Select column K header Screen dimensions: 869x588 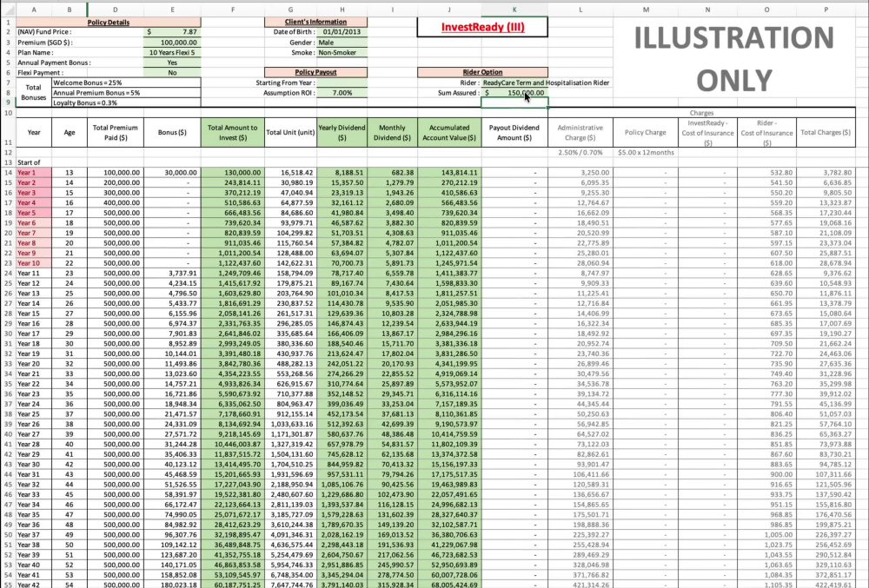[x=514, y=10]
